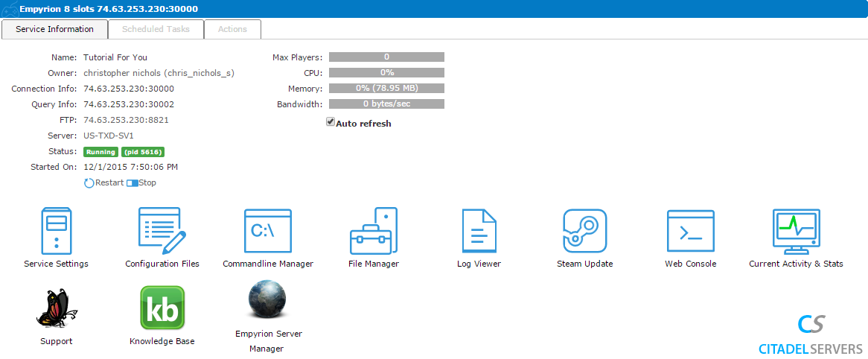Screen dimensions: 868x359
Task: Click the Knowledge Base label
Action: coord(162,341)
